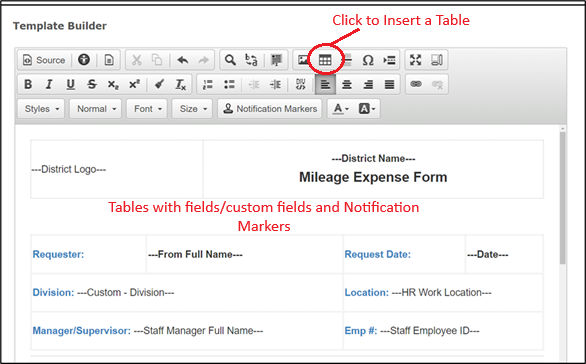This screenshot has width=586, height=364.
Task: Click the Division: label
Action: coord(53,292)
